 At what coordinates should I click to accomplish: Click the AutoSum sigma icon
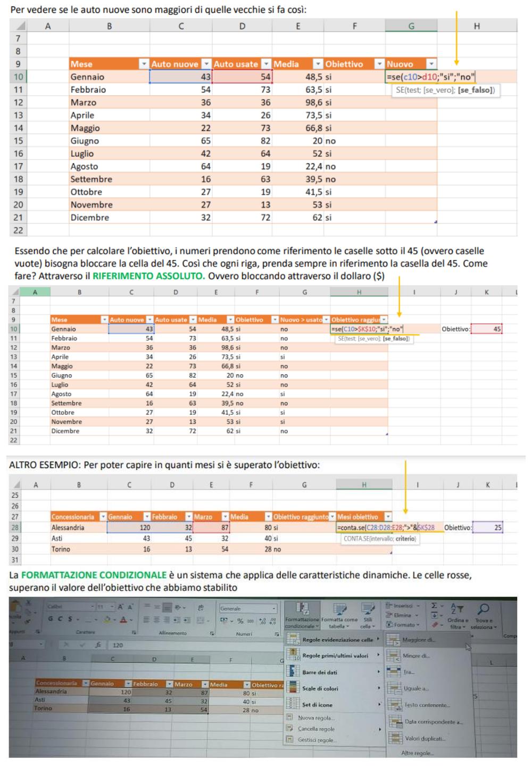[x=434, y=606]
